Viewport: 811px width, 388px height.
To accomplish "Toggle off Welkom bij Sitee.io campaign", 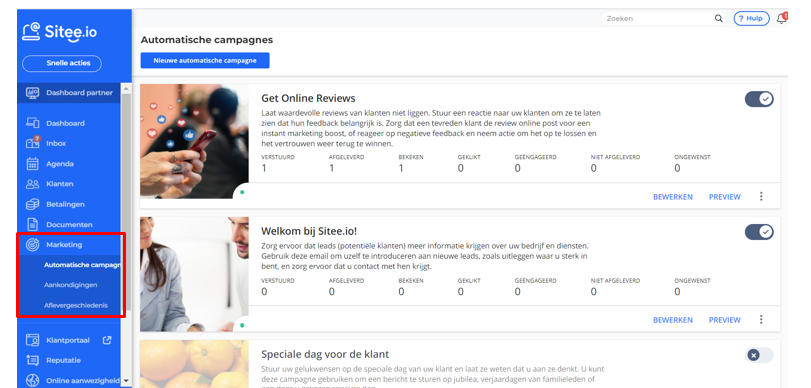I will 759,232.
